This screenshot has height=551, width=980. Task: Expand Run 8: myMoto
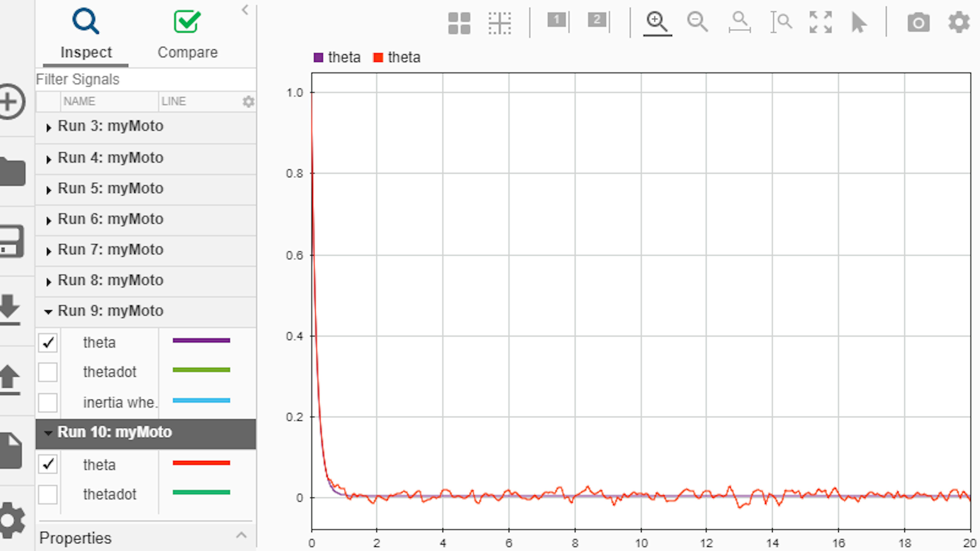pyautogui.click(x=48, y=282)
